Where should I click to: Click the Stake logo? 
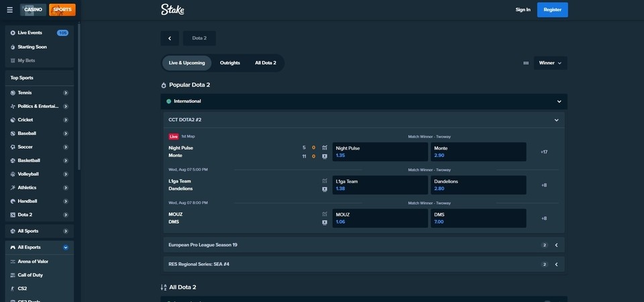point(172,9)
